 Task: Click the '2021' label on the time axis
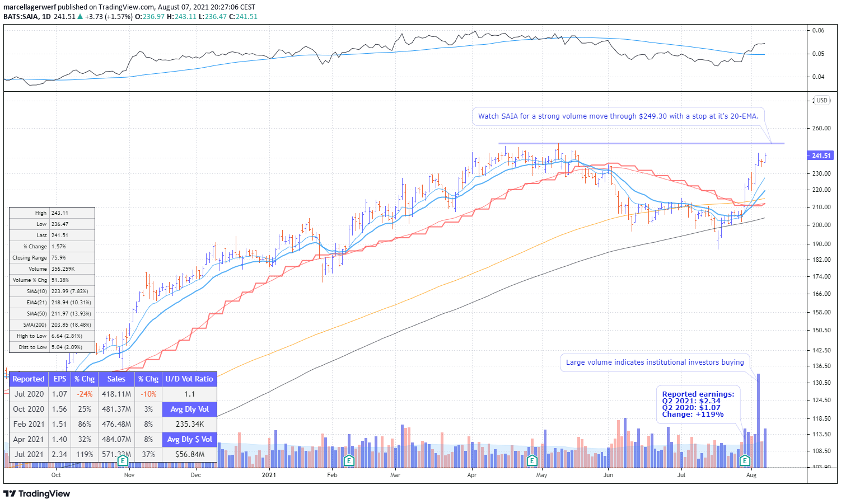tap(269, 475)
